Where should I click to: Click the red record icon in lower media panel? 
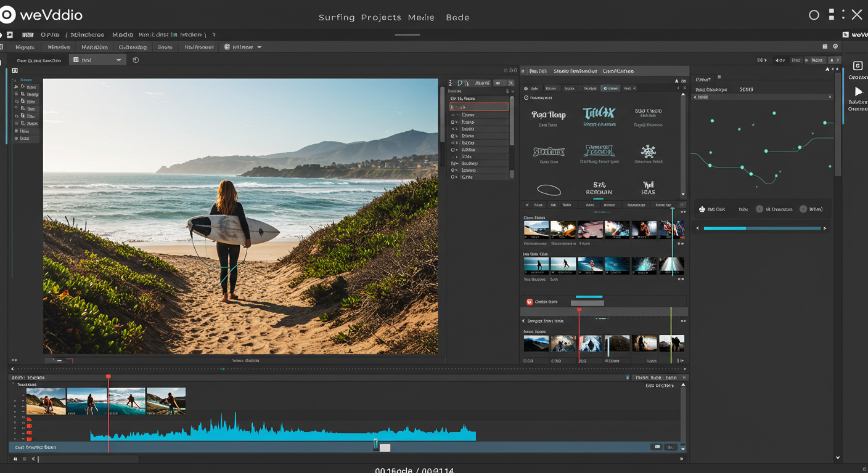point(529,302)
